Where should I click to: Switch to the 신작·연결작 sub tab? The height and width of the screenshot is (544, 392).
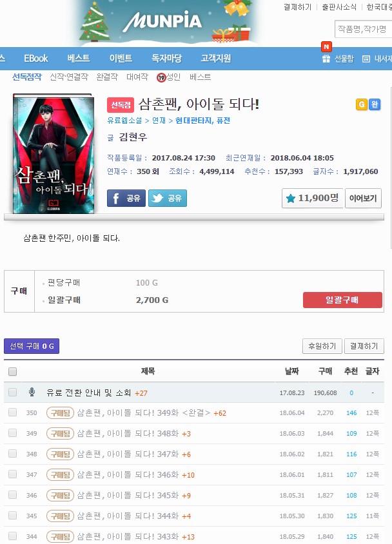[x=69, y=77]
